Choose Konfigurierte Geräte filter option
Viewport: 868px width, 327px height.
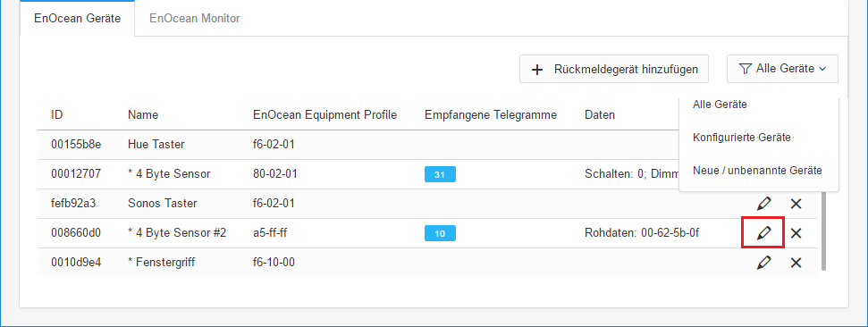point(741,138)
